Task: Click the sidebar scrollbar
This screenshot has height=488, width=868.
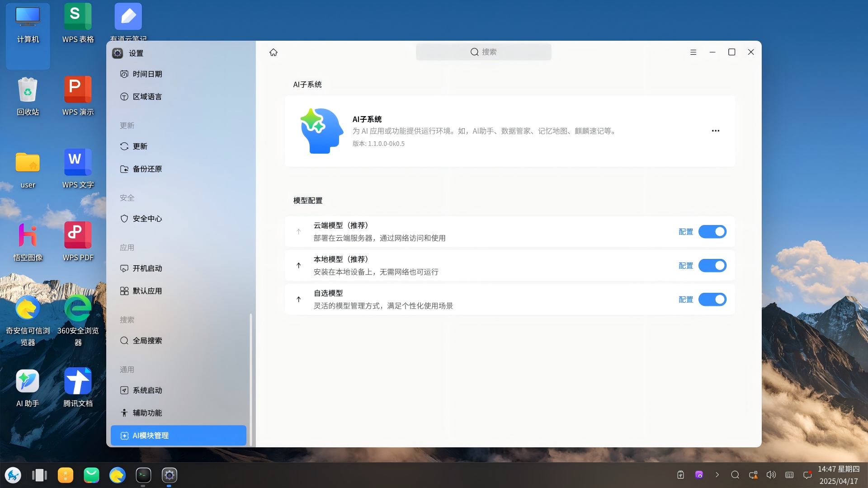Action: pos(250,380)
